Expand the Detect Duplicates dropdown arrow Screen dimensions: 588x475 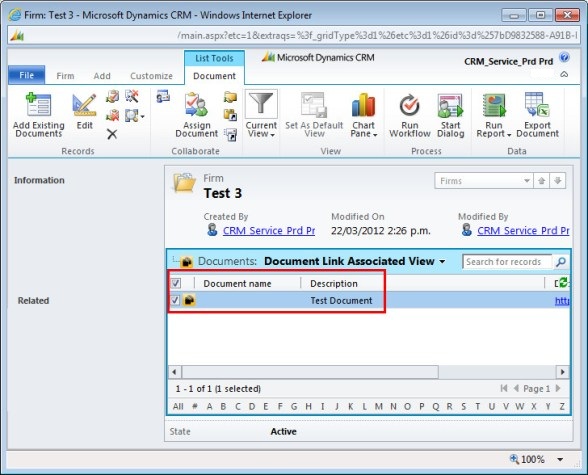coord(142,117)
